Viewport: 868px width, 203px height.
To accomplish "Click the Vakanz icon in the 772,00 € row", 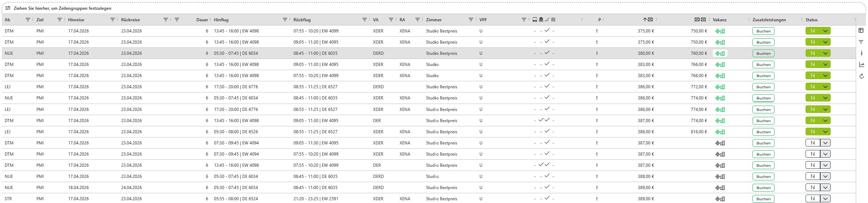I will [720, 87].
